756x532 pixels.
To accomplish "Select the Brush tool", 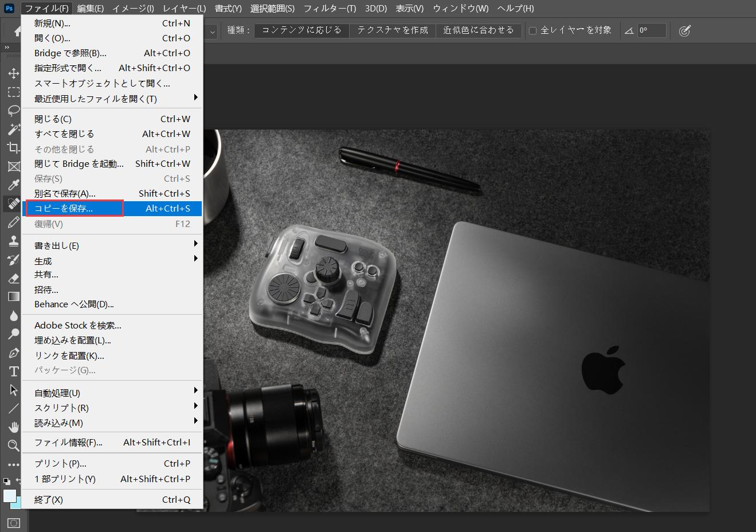I will click(13, 222).
